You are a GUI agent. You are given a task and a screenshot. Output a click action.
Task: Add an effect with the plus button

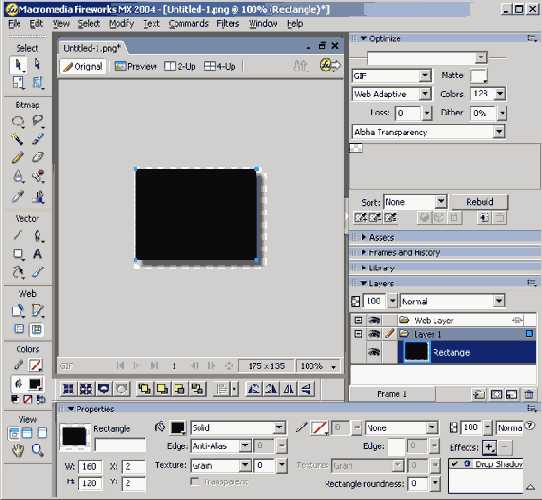tap(490, 447)
